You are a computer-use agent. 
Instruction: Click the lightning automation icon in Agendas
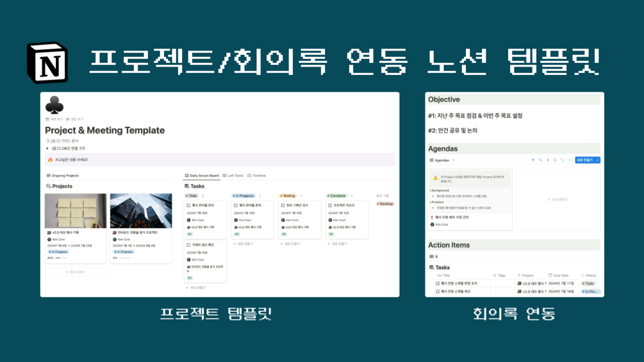(547, 160)
